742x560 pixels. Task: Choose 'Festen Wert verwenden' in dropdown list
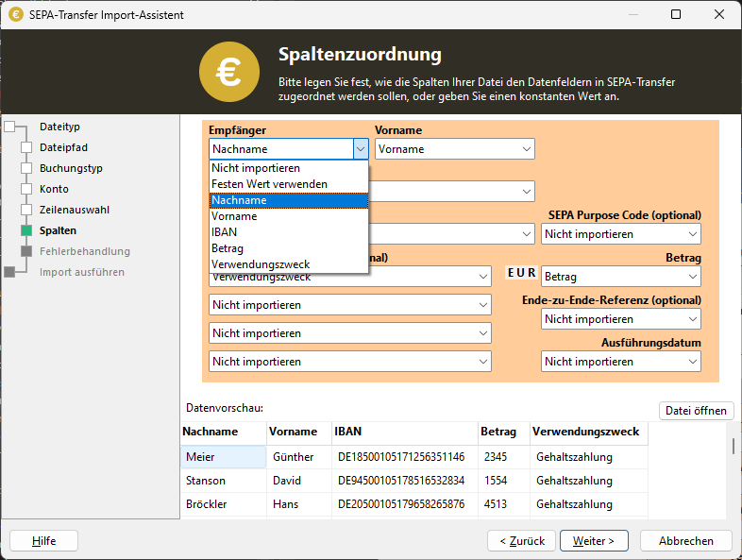tap(269, 183)
